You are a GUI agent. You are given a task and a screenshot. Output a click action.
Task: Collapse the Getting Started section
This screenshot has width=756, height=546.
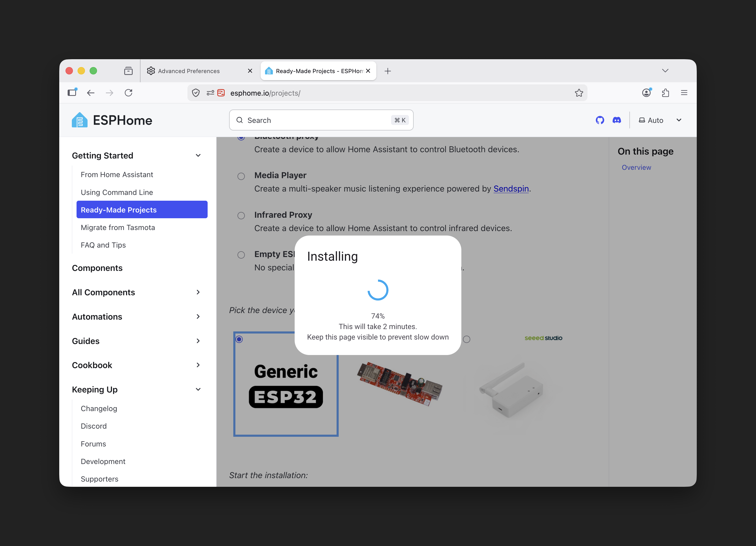198,156
